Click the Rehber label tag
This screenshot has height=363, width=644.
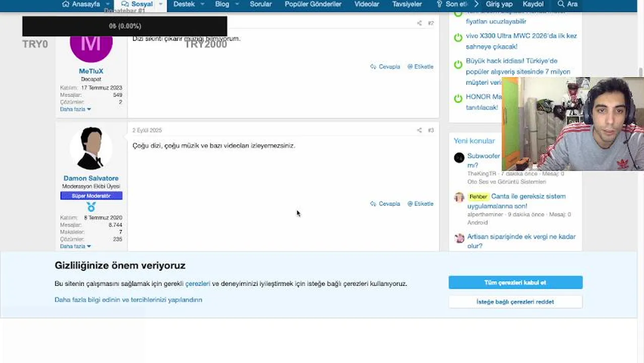pos(478,197)
